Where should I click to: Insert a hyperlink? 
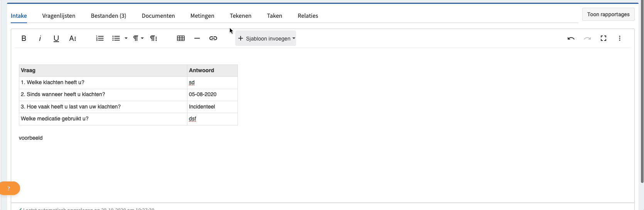pos(213,38)
